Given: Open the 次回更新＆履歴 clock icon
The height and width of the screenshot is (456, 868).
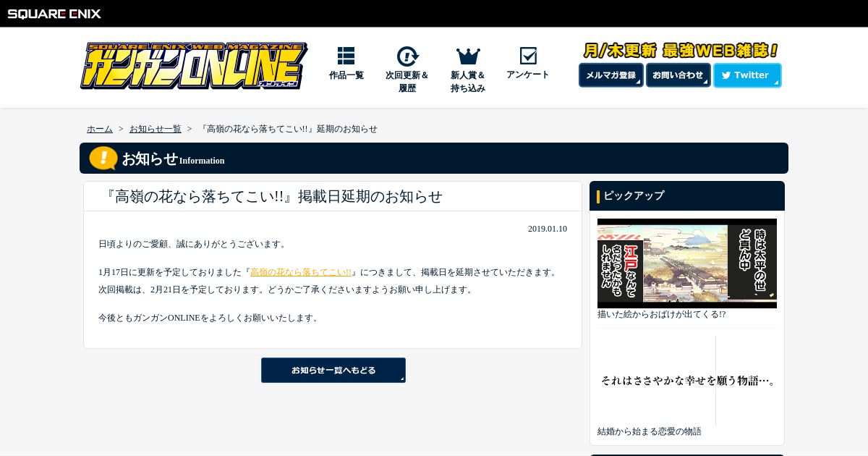Looking at the screenshot, I should point(407,56).
